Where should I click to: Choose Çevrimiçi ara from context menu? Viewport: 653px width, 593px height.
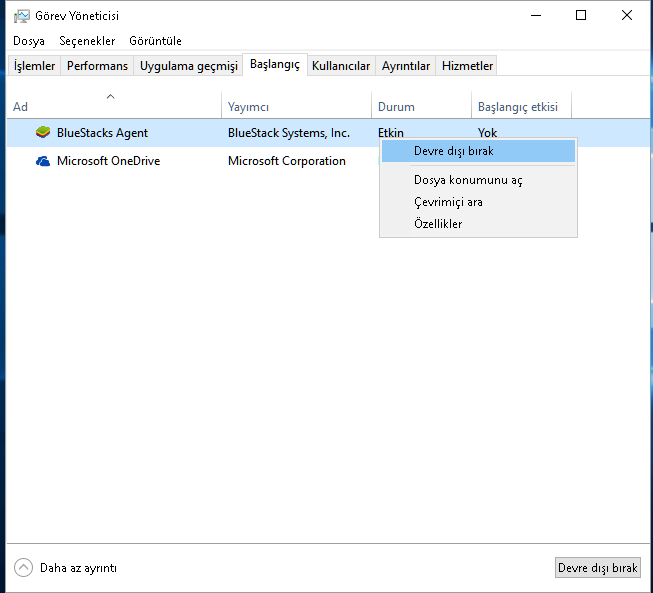[x=448, y=202]
